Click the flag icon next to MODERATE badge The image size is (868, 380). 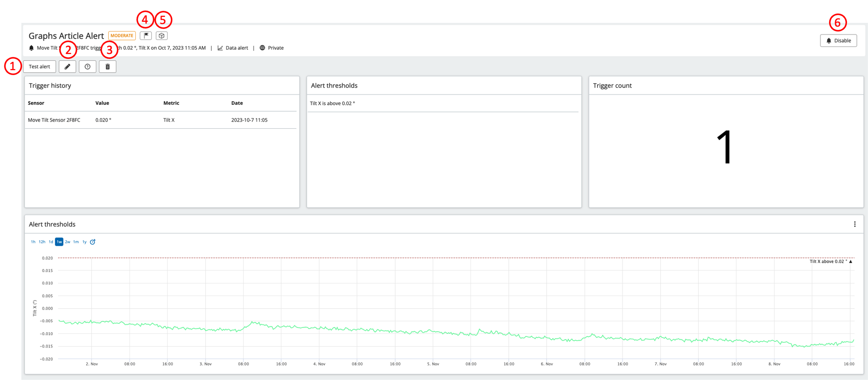click(146, 36)
